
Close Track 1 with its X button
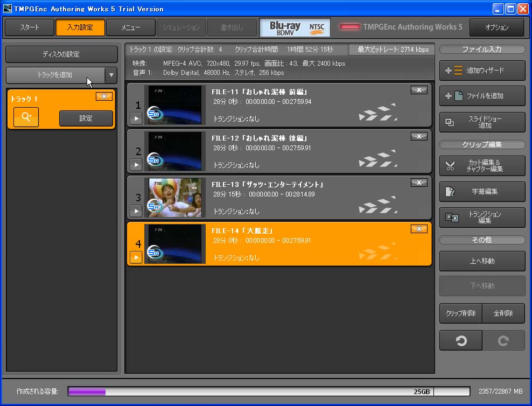pos(104,96)
